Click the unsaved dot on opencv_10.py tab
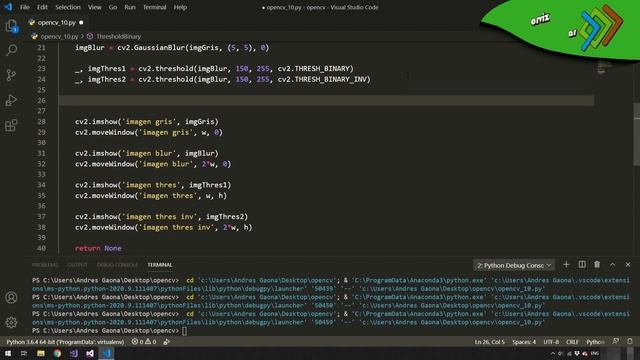640x360 pixels. (x=81, y=23)
